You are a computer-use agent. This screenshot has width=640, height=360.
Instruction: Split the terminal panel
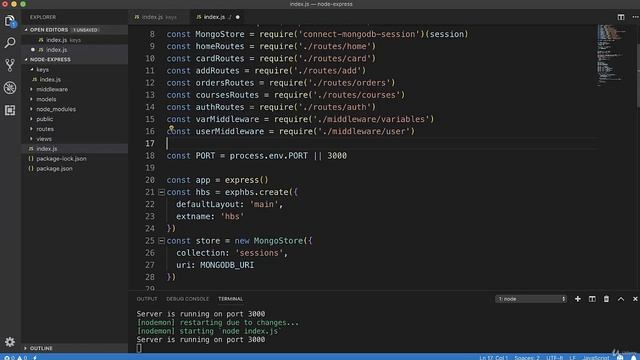pyautogui.click(x=592, y=299)
